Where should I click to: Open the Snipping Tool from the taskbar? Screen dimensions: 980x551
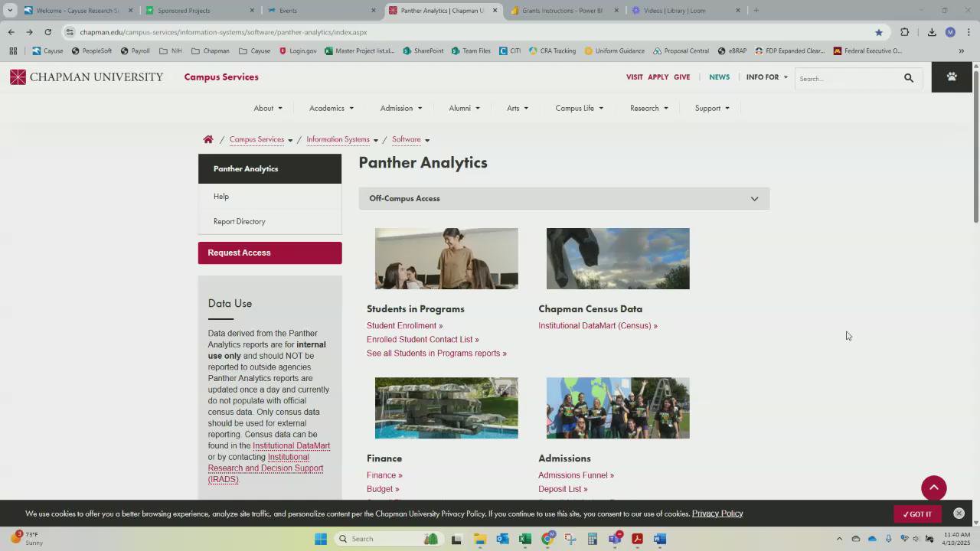(x=570, y=539)
